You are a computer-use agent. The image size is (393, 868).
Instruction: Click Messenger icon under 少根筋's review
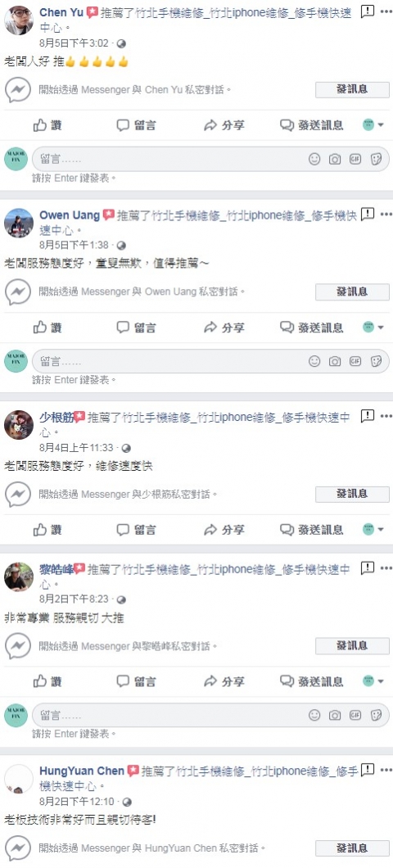coord(18,495)
